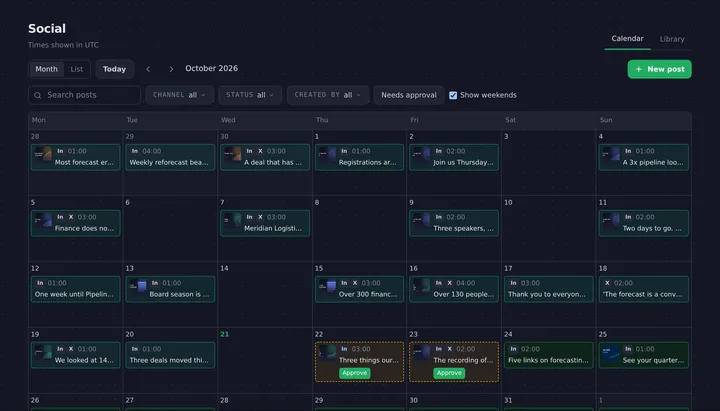
Task: Click day number 14 cell label
Action: (224, 268)
